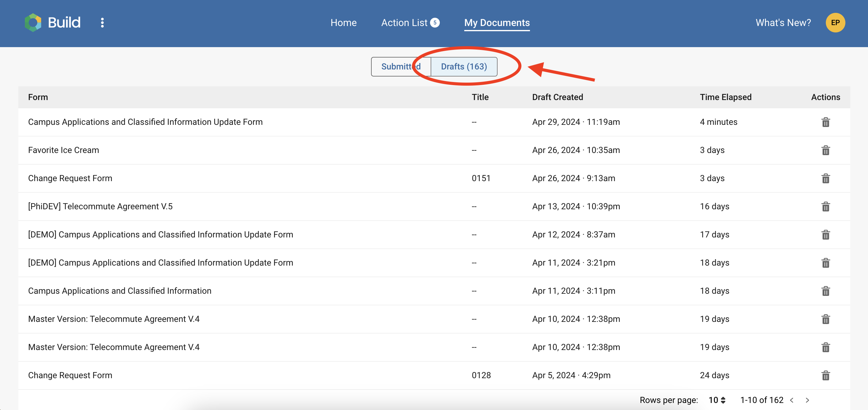Open the [PhiDEV] Telecommute Agreement V.5 draft
Screen dimensions: 868x410
[100, 207]
